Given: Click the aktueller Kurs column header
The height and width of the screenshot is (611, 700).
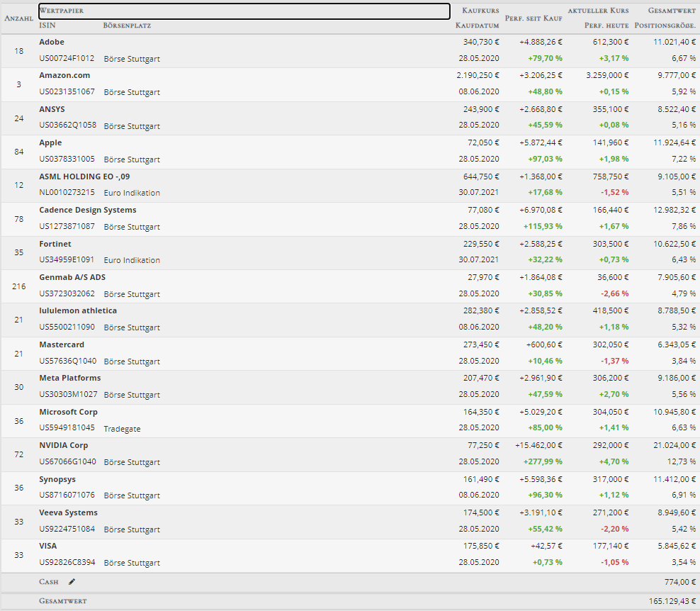Looking at the screenshot, I should [x=598, y=10].
